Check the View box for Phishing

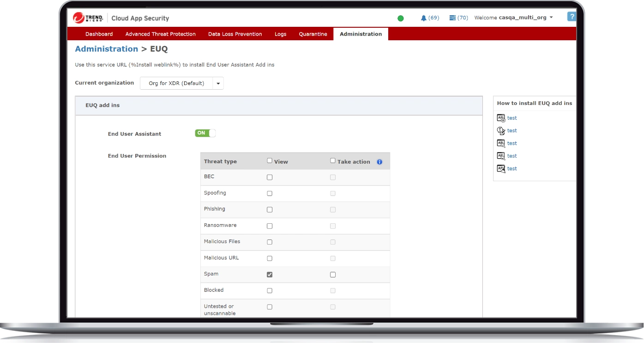pos(270,210)
